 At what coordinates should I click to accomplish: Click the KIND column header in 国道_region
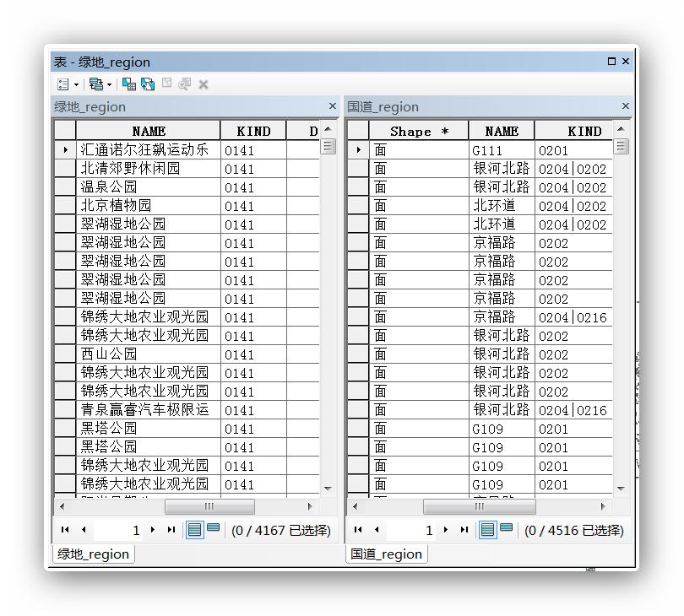coord(573,131)
